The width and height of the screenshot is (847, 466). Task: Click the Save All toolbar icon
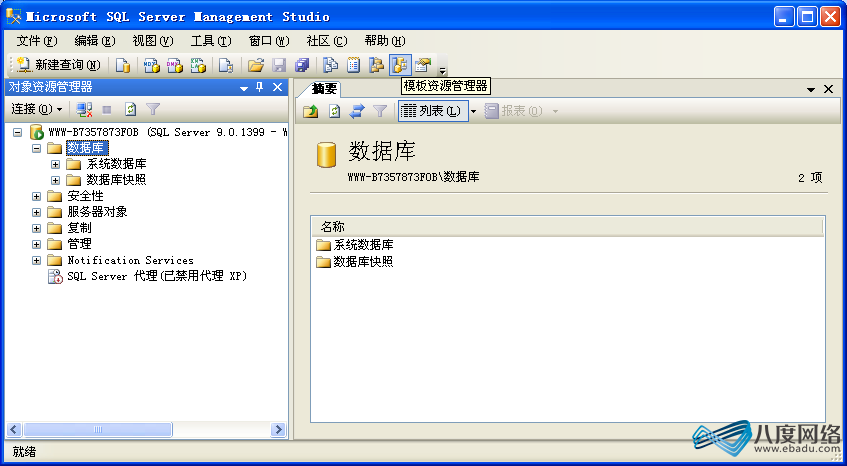pos(301,65)
